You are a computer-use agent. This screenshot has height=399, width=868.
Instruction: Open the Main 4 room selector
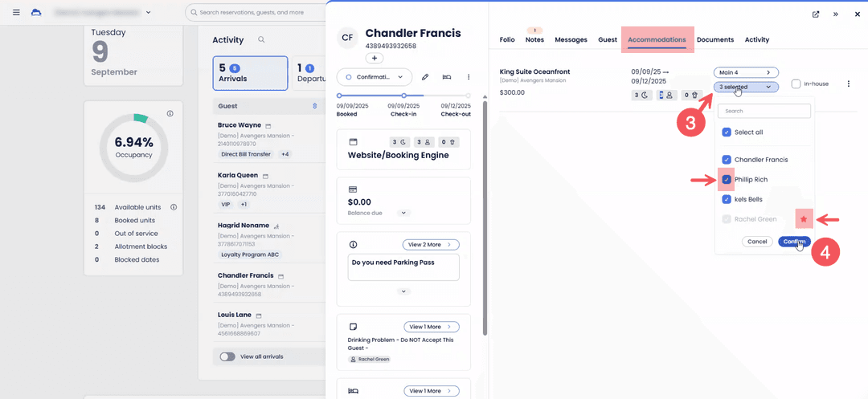coord(746,72)
